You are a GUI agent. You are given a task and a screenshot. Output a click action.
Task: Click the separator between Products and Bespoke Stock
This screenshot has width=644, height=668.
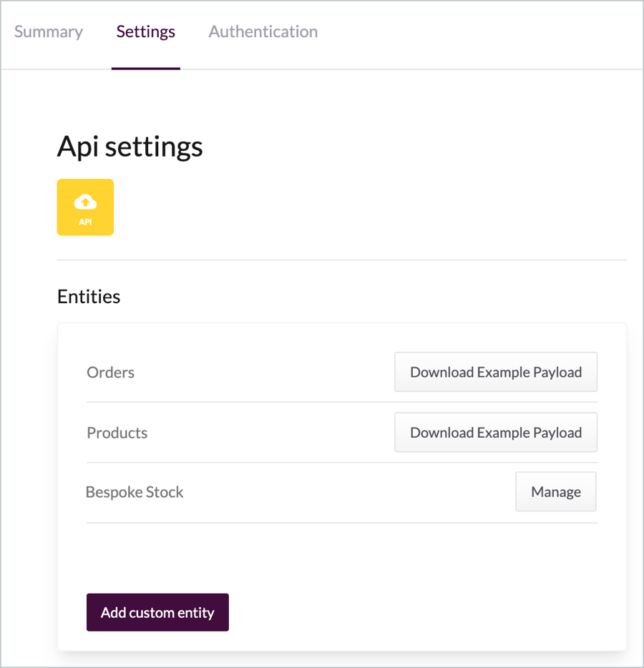pyautogui.click(x=342, y=462)
